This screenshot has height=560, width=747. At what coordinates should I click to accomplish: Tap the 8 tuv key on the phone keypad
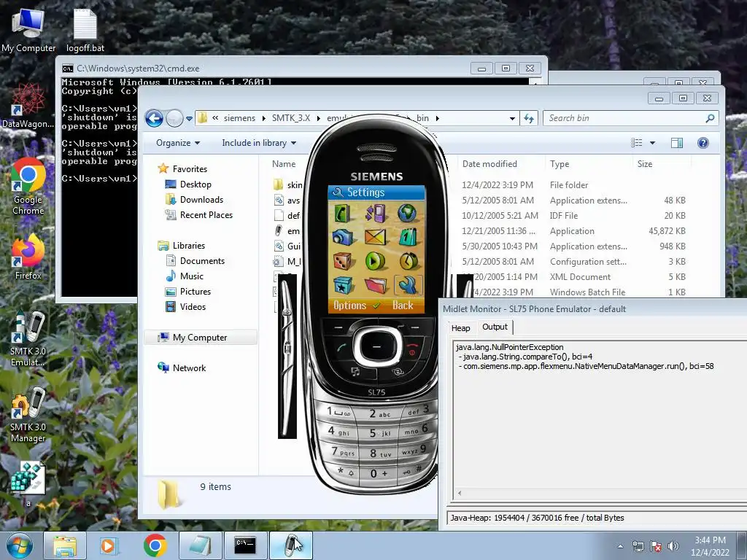380,454
